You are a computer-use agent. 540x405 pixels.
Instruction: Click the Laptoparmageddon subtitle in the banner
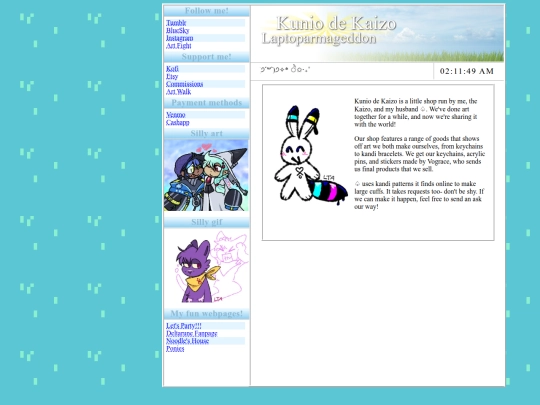tap(319, 38)
